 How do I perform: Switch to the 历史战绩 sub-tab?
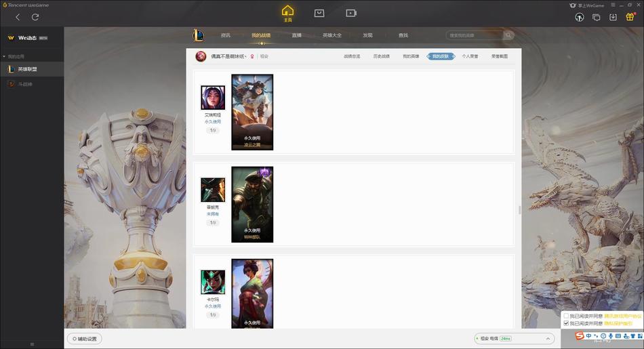(x=382, y=56)
